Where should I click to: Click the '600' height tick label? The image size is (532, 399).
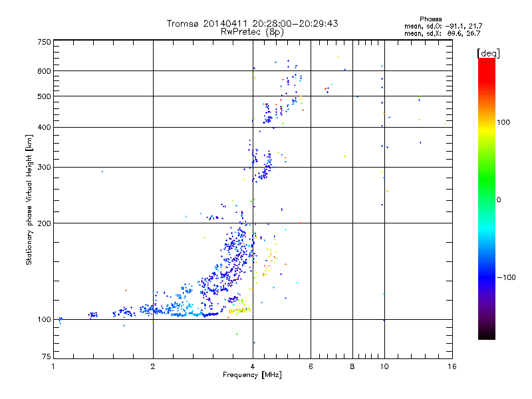click(x=45, y=71)
